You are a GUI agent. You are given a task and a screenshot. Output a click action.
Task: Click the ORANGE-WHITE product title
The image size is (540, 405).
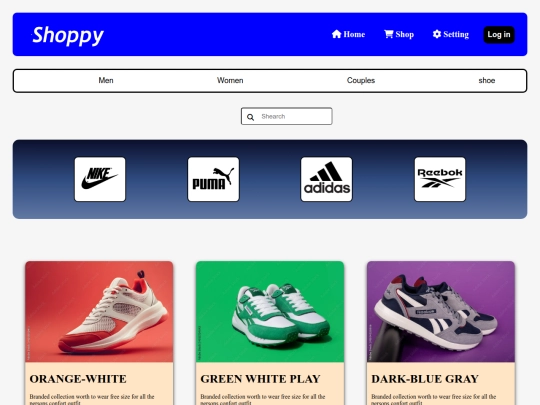(78, 379)
